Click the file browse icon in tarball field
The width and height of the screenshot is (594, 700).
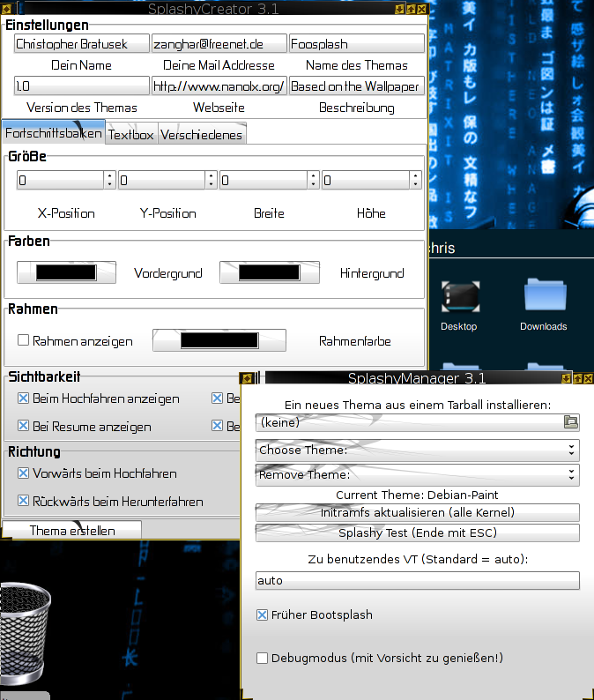(571, 422)
